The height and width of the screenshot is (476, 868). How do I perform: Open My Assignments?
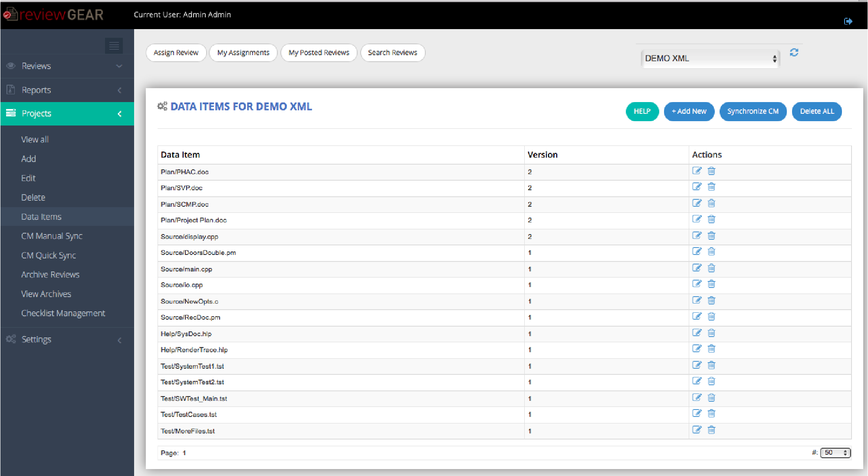pyautogui.click(x=243, y=53)
